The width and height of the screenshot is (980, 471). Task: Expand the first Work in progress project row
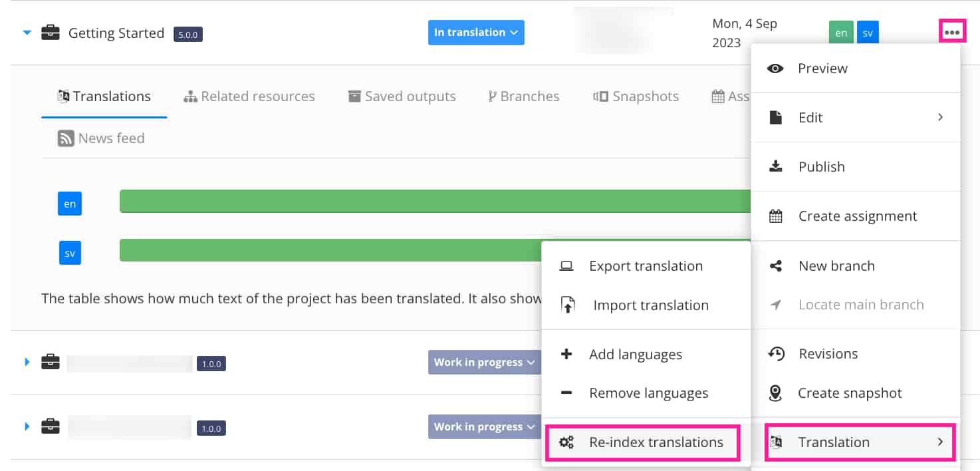point(26,362)
